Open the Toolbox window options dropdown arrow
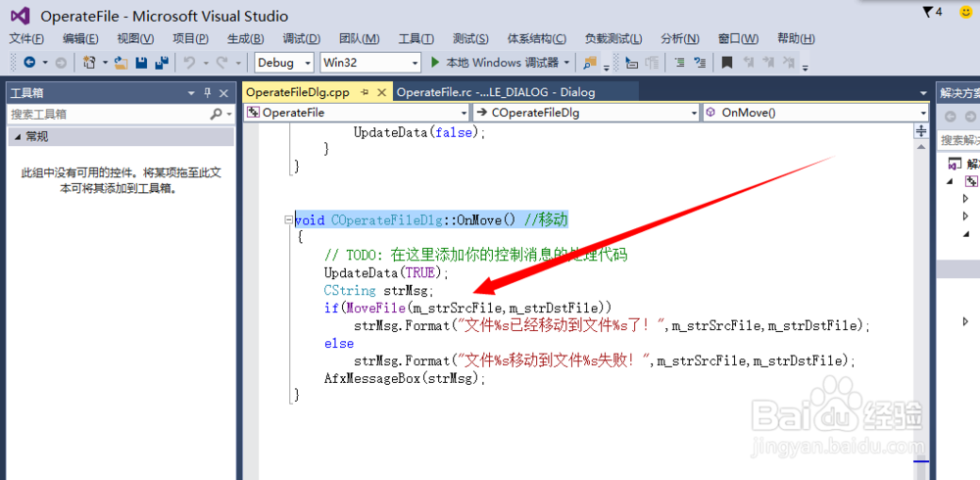Viewport: 980px width, 480px height. [x=191, y=93]
